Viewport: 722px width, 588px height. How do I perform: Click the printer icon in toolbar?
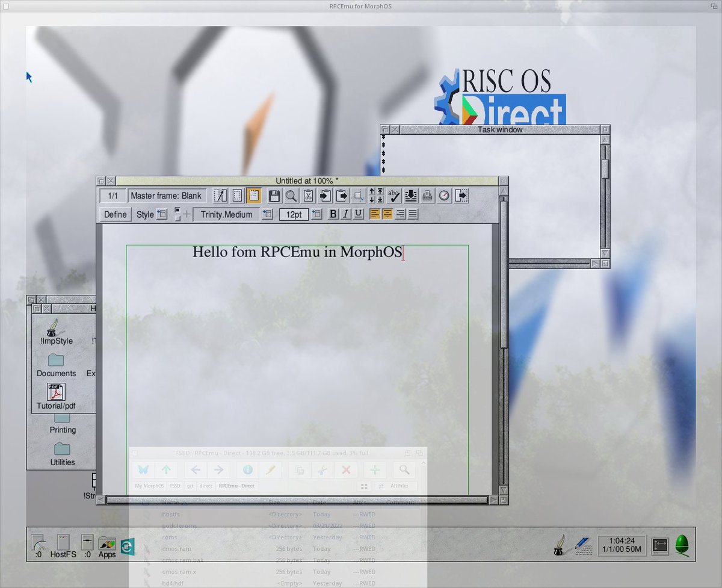coord(427,196)
